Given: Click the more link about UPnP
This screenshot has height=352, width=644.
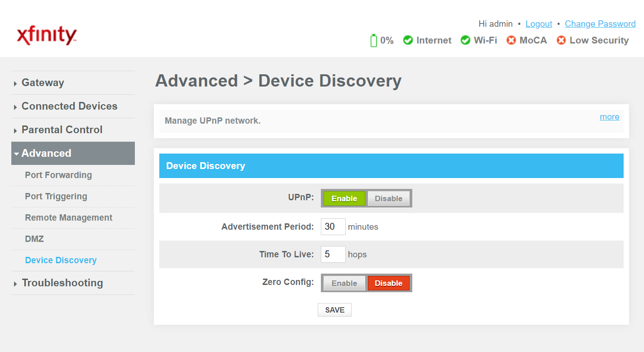Looking at the screenshot, I should [x=609, y=116].
